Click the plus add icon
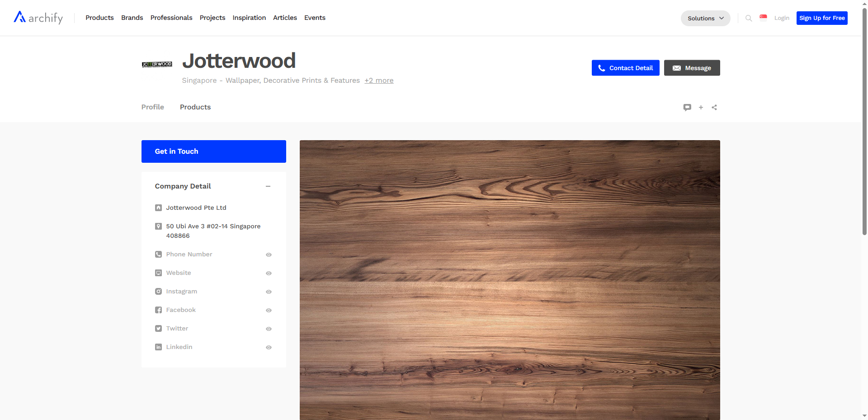The height and width of the screenshot is (420, 868). pyautogui.click(x=701, y=107)
